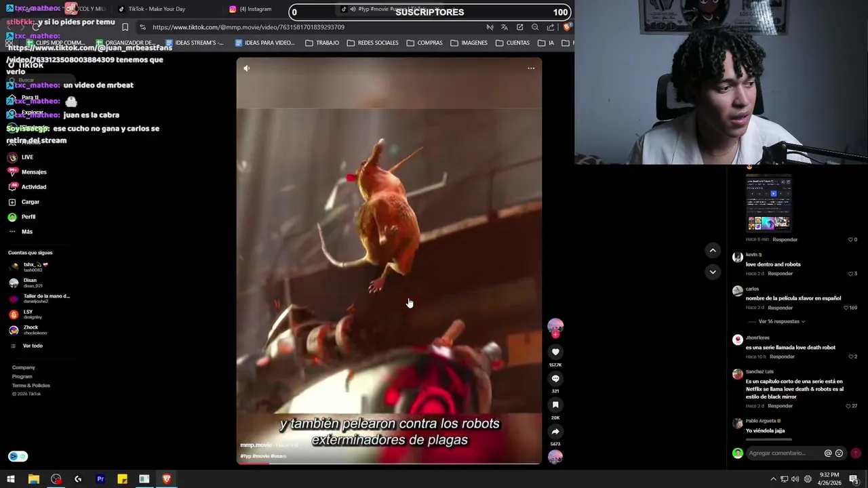Open the emoji picker in the comment box

click(x=839, y=453)
